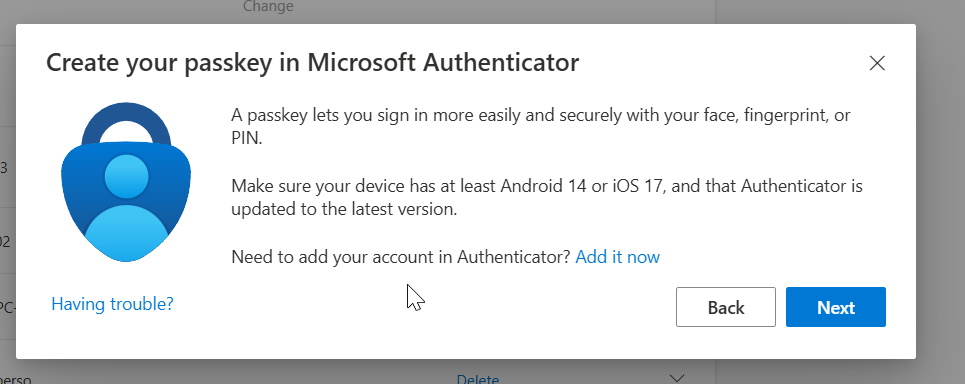Return to the previous step with Back
The image size is (965, 384).
[726, 307]
